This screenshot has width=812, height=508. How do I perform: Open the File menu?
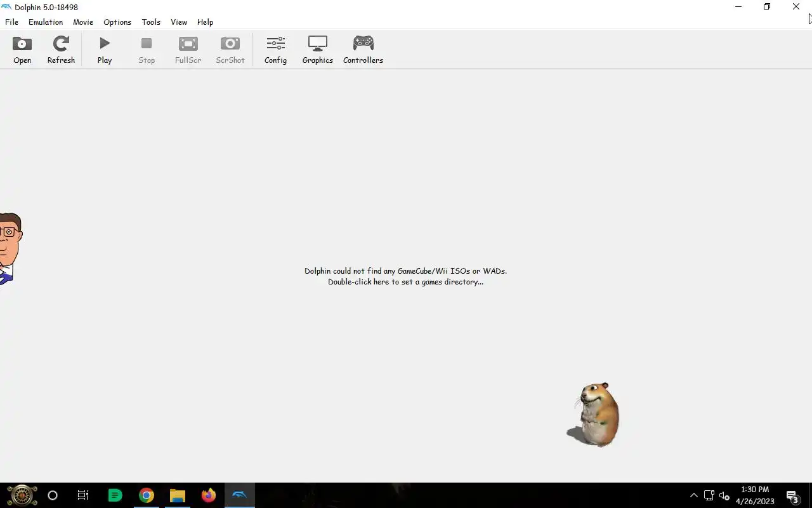pyautogui.click(x=11, y=22)
